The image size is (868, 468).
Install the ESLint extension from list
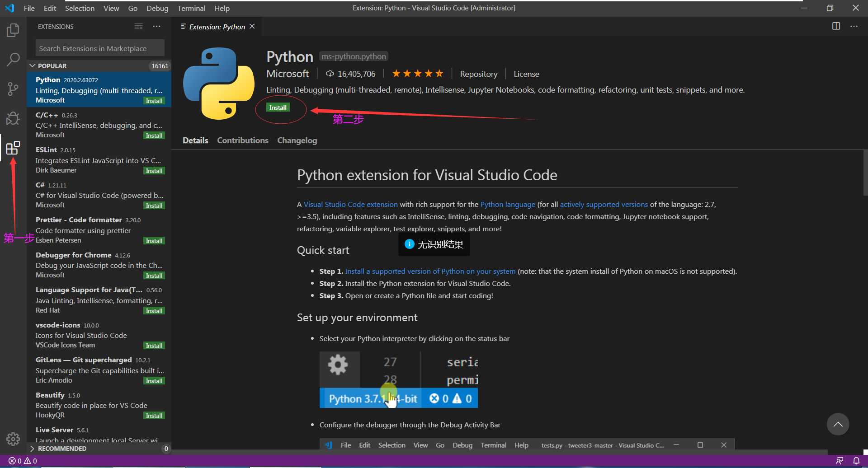tap(154, 171)
